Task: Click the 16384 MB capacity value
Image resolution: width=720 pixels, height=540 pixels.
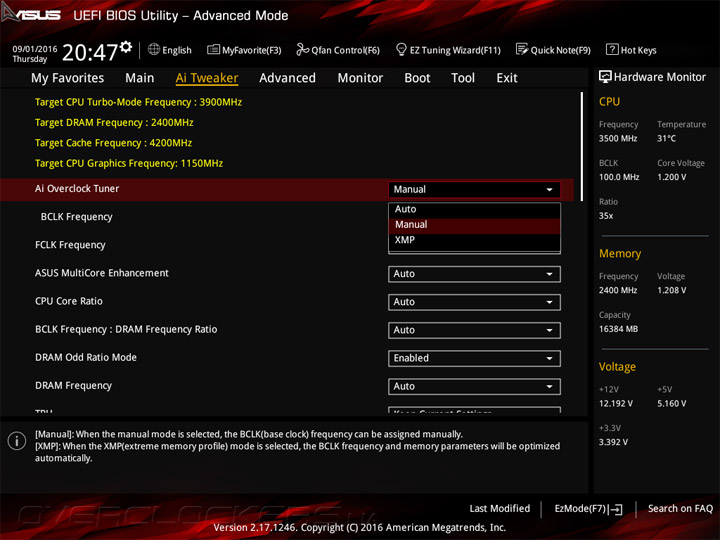Action: click(618, 329)
